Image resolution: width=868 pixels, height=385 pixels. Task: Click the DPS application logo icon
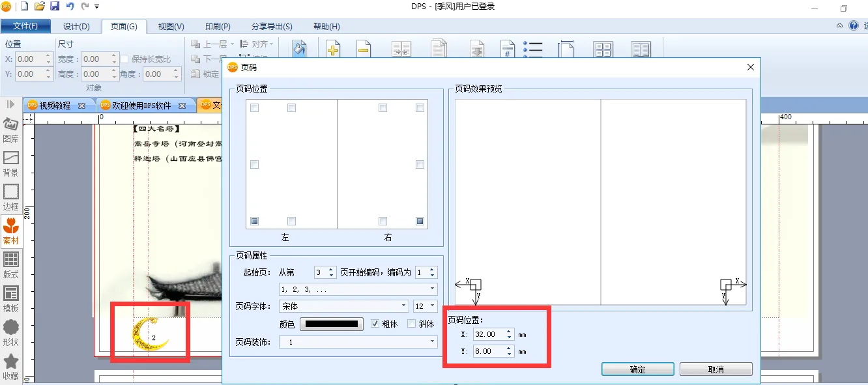pyautogui.click(x=7, y=7)
